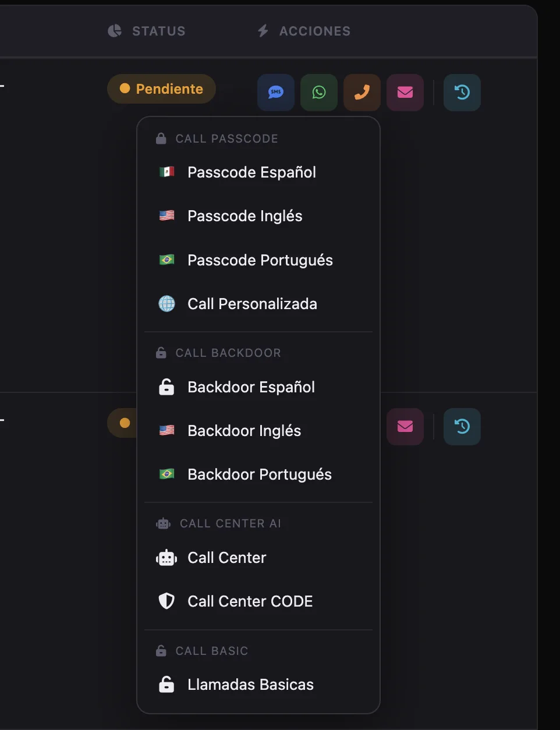Click the orange phone call icon

(362, 92)
